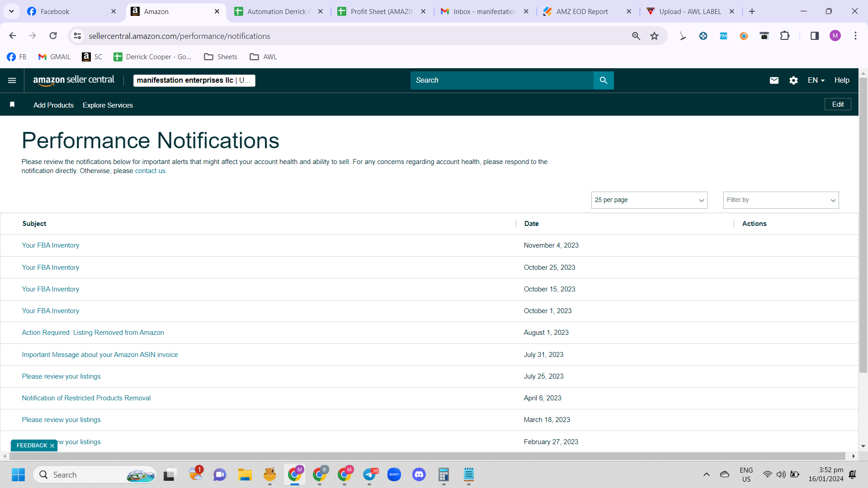Click the FBA extension icon in toolbar

coord(723,36)
